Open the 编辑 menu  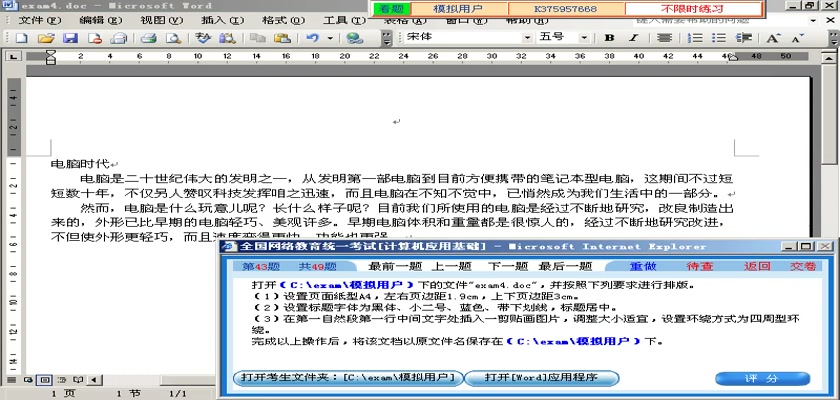[x=101, y=20]
